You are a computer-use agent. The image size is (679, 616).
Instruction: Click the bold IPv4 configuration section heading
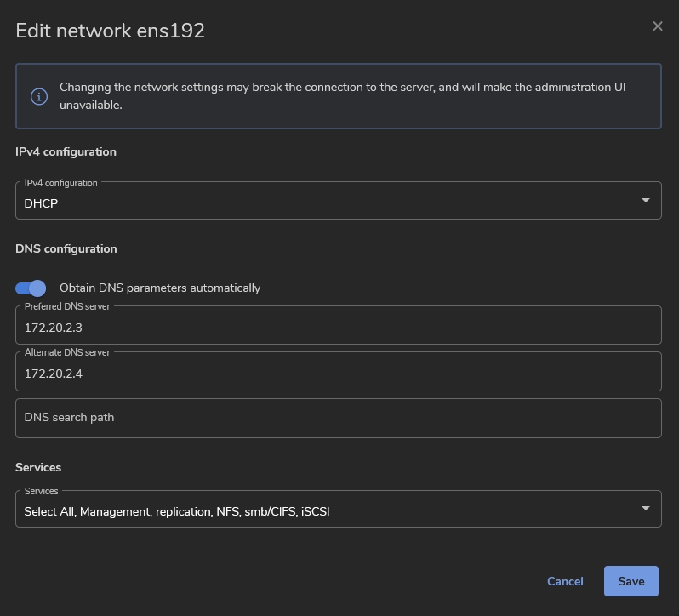point(66,151)
